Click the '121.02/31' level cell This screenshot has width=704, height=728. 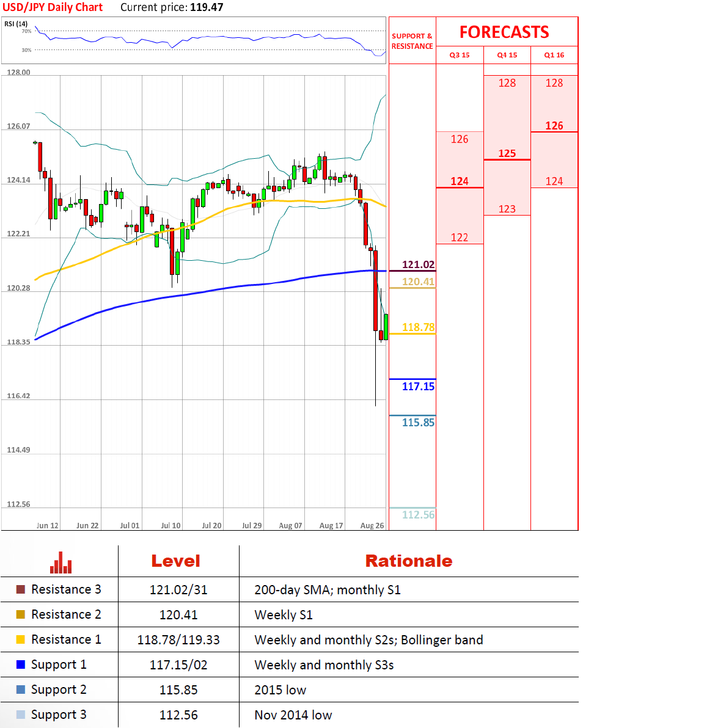pos(178,589)
